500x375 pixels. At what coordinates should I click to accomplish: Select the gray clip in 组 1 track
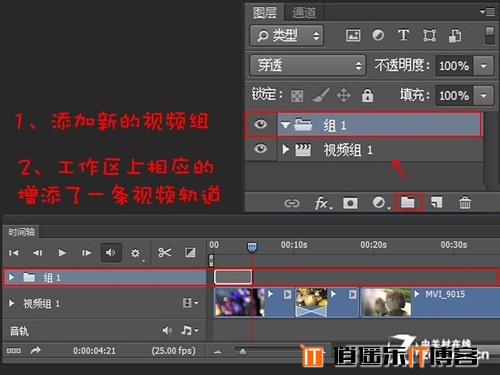(x=233, y=277)
